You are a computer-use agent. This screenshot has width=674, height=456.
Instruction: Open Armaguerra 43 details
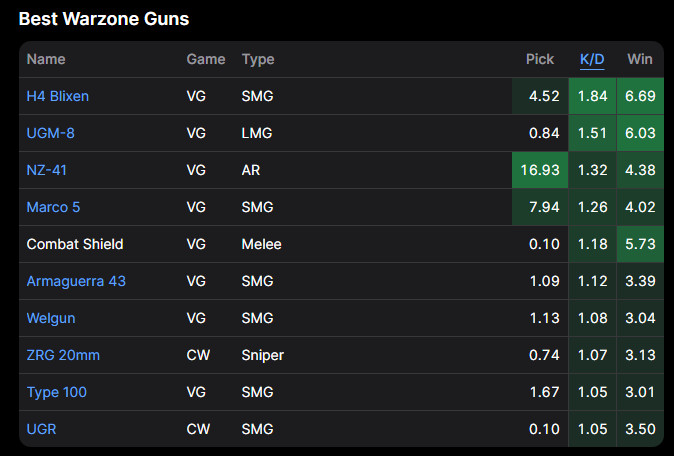(x=76, y=281)
